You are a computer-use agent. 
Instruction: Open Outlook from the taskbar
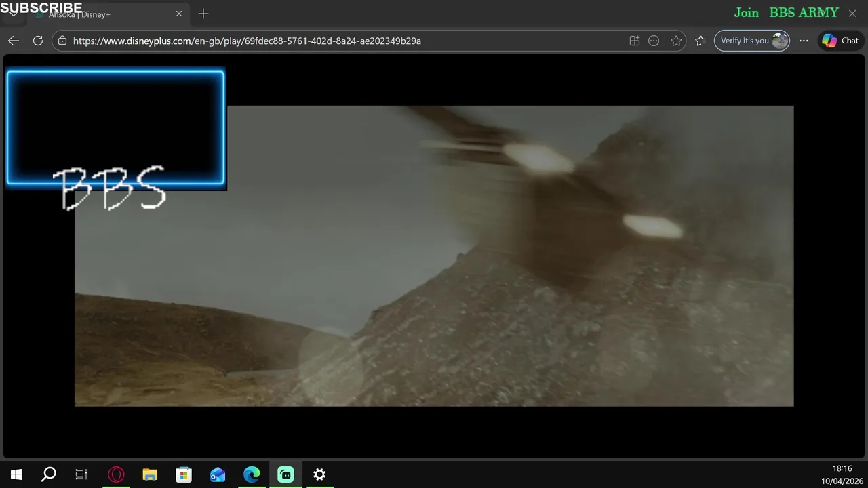click(218, 474)
